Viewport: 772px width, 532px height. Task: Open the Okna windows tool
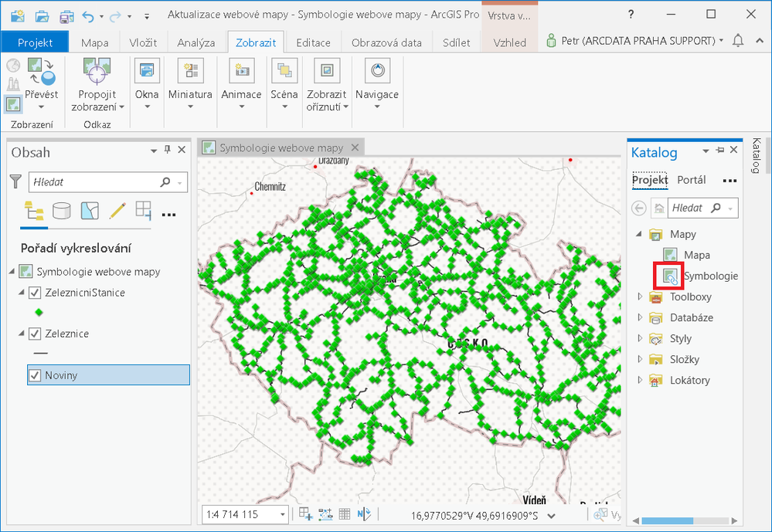click(147, 71)
